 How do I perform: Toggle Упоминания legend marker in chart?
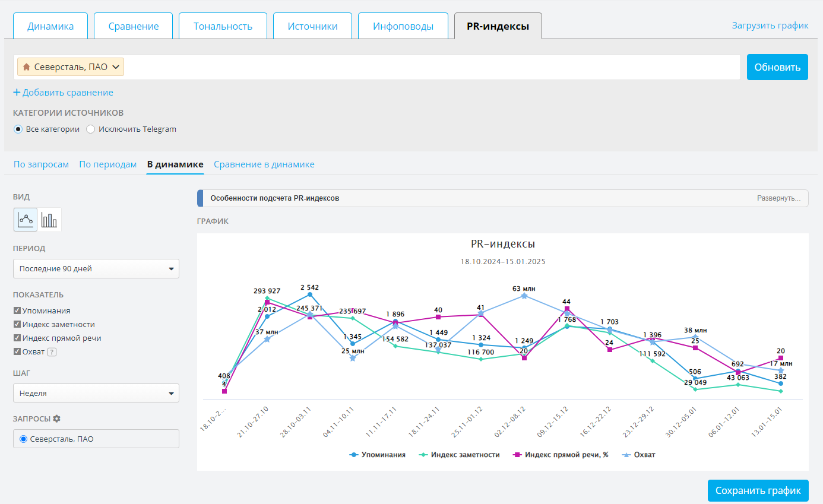click(x=354, y=455)
